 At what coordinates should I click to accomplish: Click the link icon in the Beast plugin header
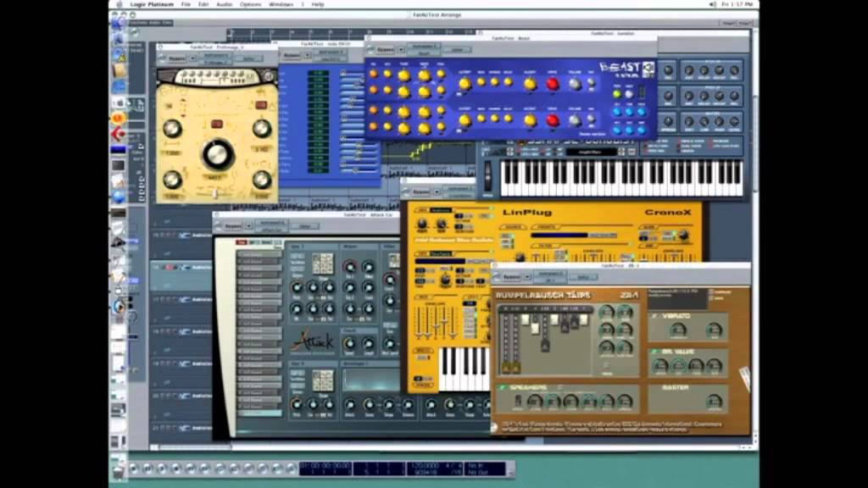pos(370,50)
